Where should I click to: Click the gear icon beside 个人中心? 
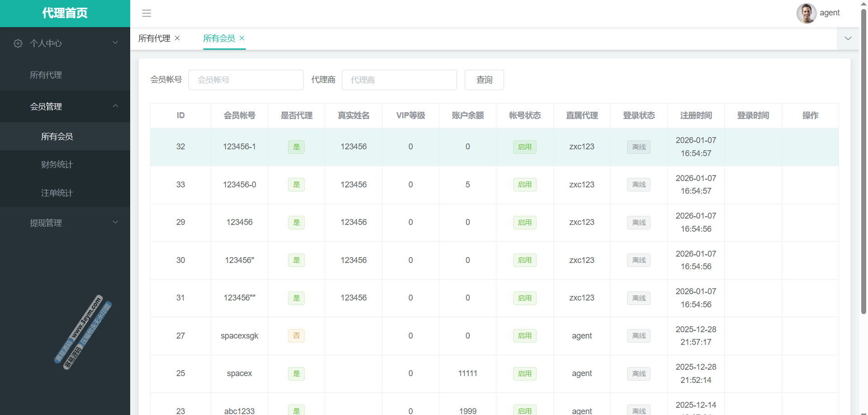click(x=18, y=43)
